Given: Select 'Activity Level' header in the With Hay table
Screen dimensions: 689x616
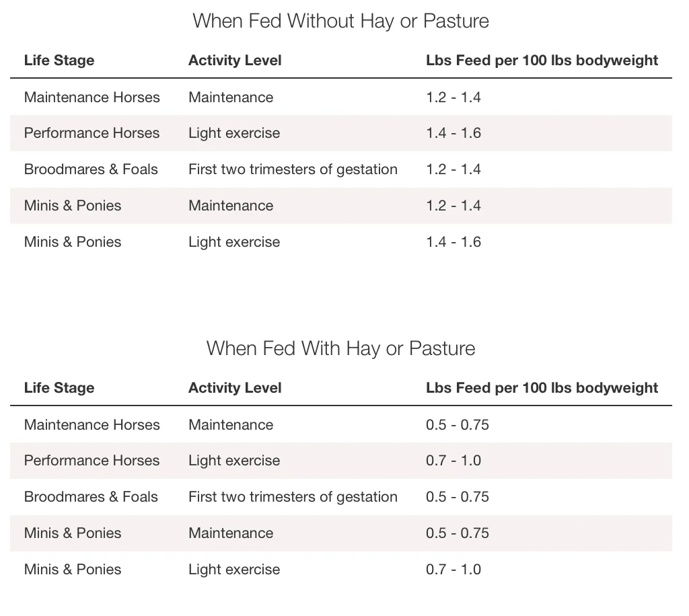Looking at the screenshot, I should [x=235, y=388].
